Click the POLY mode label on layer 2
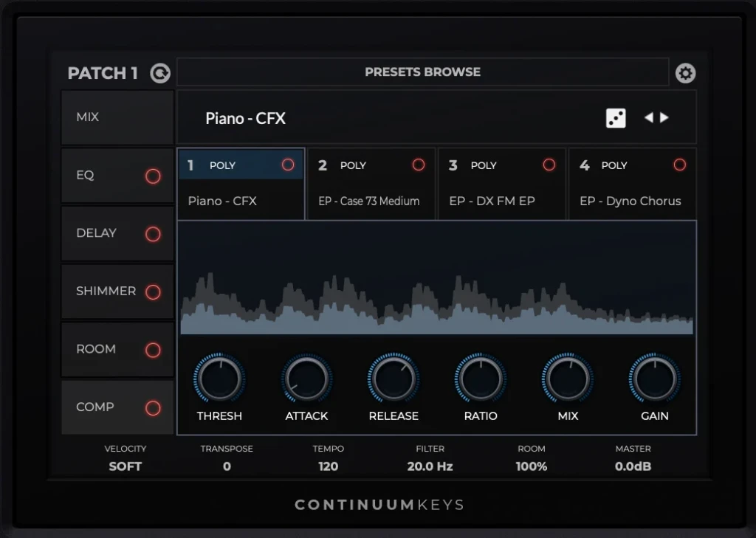Image resolution: width=756 pixels, height=538 pixels. (x=353, y=165)
